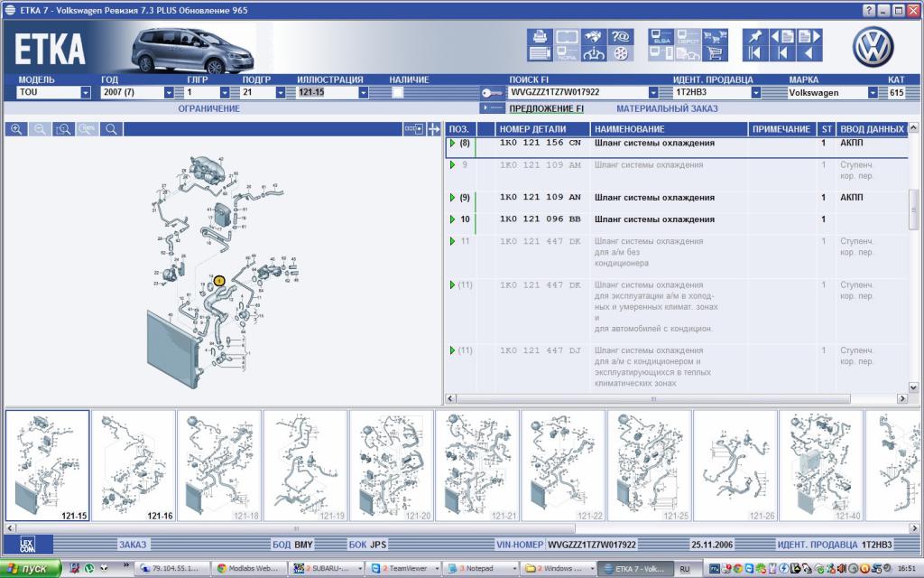Image resolution: width=924 pixels, height=578 pixels.
Task: Click the ПРИМЕЧАНИЕ column header
Action: pyautogui.click(x=781, y=129)
